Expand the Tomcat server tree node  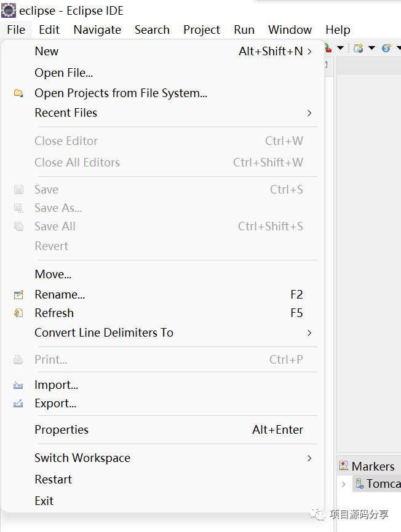tap(344, 484)
